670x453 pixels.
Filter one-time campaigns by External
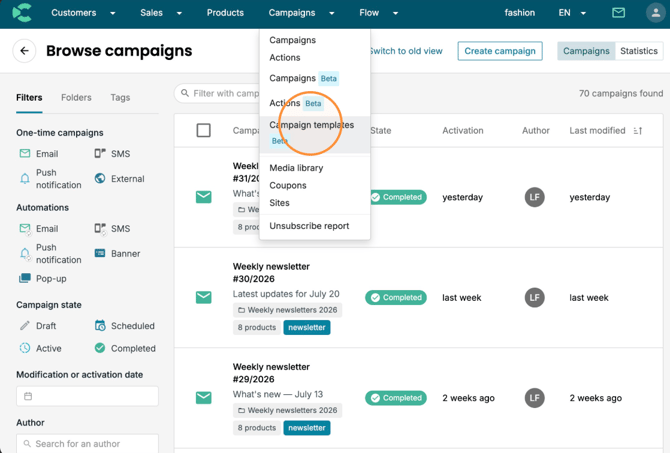click(120, 179)
